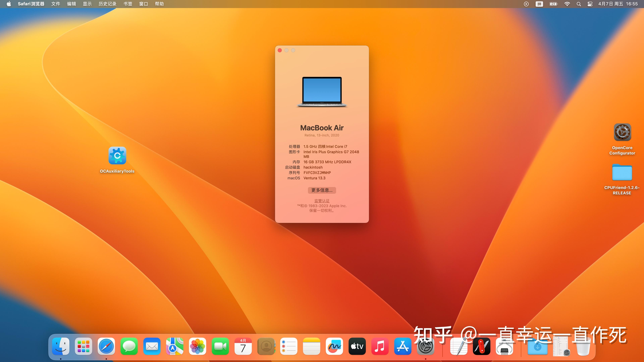This screenshot has width=644, height=362.
Task: Toggle the input source to Pinyin
Action: point(539,4)
